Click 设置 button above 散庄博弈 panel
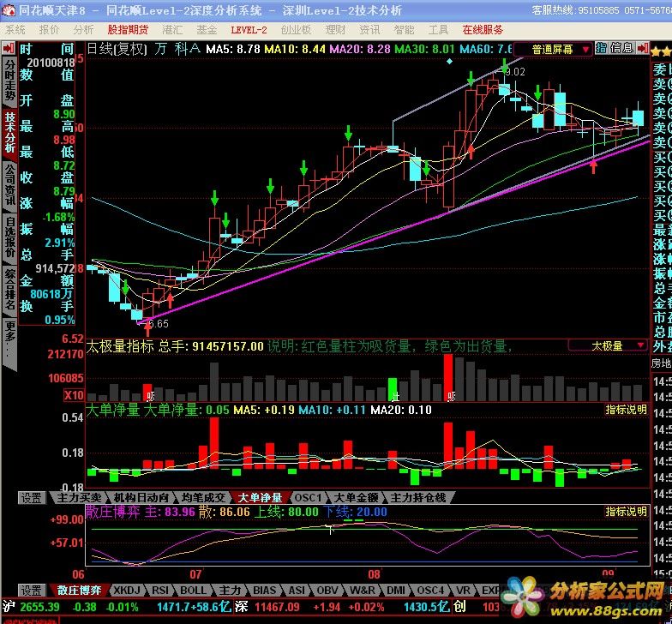Screen dimensions: 672x624 (x=31, y=497)
